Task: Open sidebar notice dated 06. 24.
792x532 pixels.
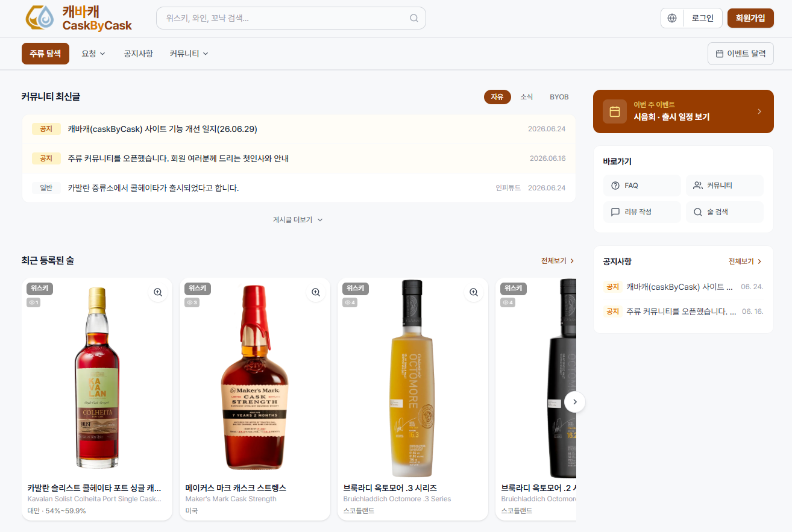Action: tap(684, 287)
